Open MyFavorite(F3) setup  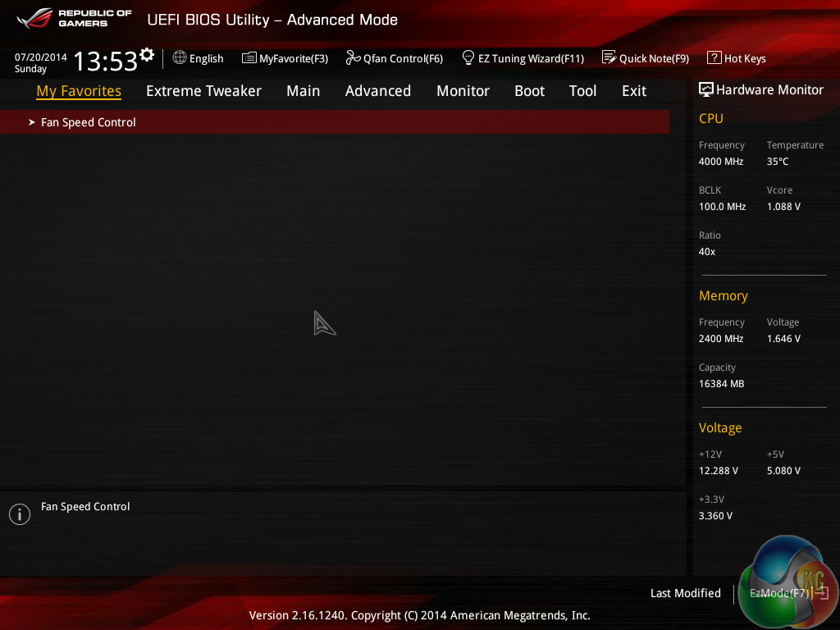tap(294, 58)
